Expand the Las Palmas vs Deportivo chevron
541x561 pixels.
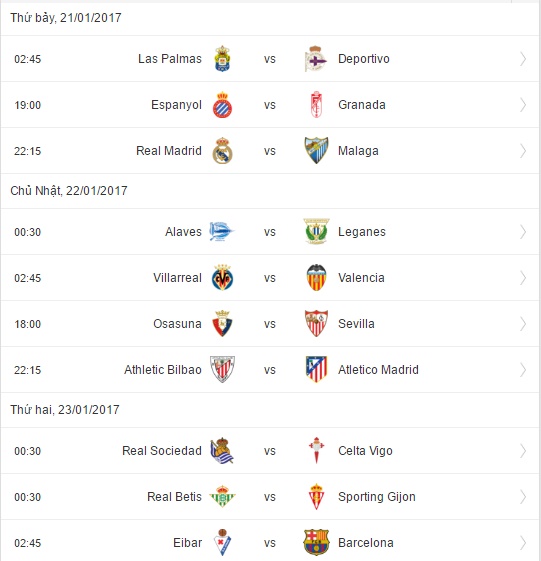click(523, 59)
